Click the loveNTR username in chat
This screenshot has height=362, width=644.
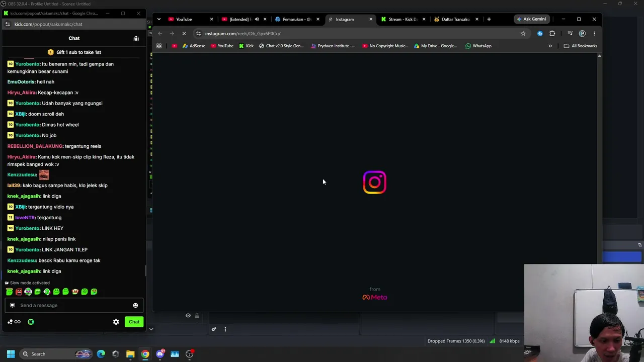click(x=25, y=218)
